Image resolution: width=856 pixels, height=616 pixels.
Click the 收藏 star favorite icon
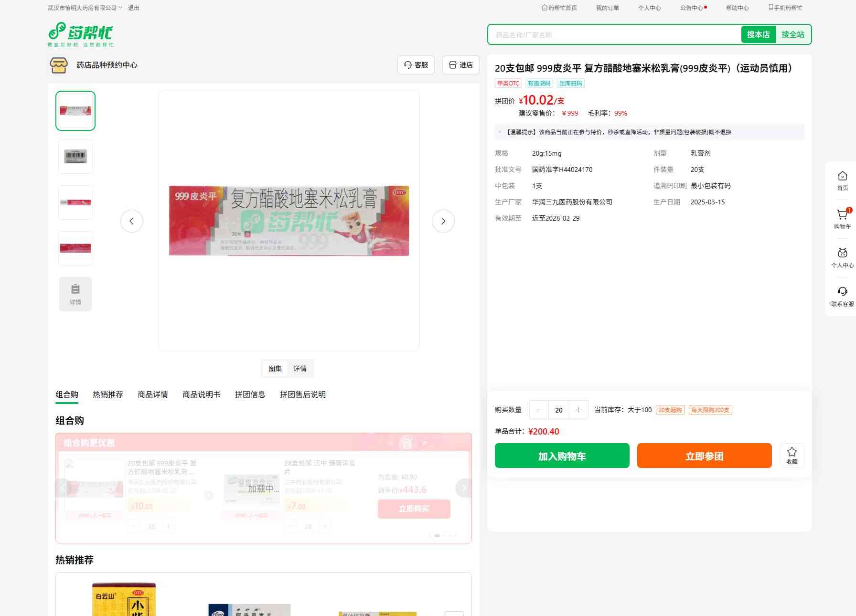click(x=792, y=456)
